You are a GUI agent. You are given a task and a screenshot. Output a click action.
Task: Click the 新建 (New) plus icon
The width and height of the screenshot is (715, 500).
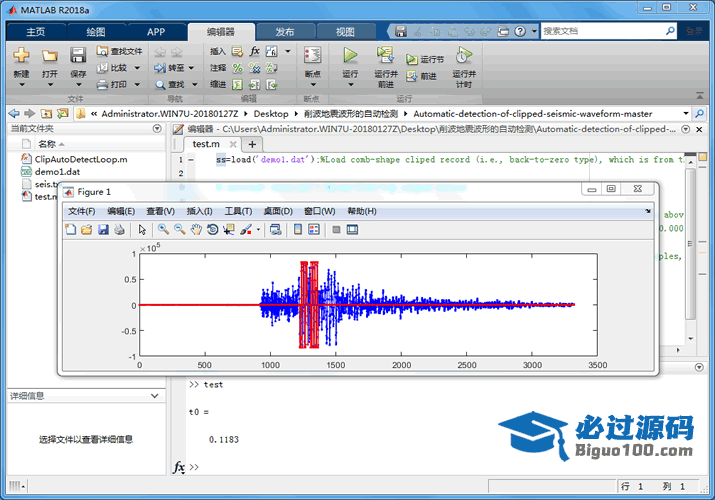(21, 56)
